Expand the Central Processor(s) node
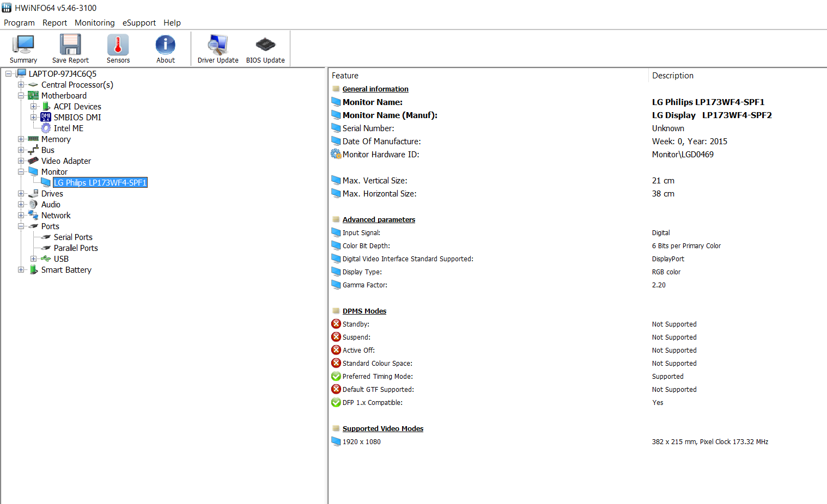The image size is (827, 504). pyautogui.click(x=21, y=84)
